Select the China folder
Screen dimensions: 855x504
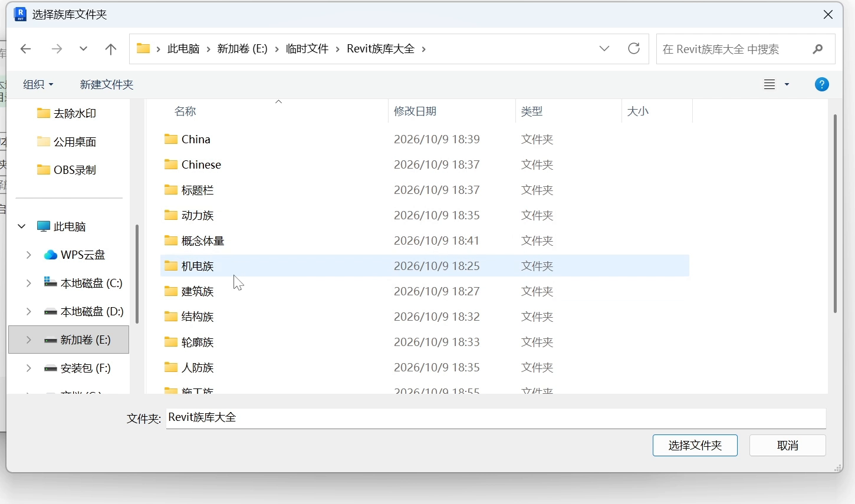coord(425,139)
